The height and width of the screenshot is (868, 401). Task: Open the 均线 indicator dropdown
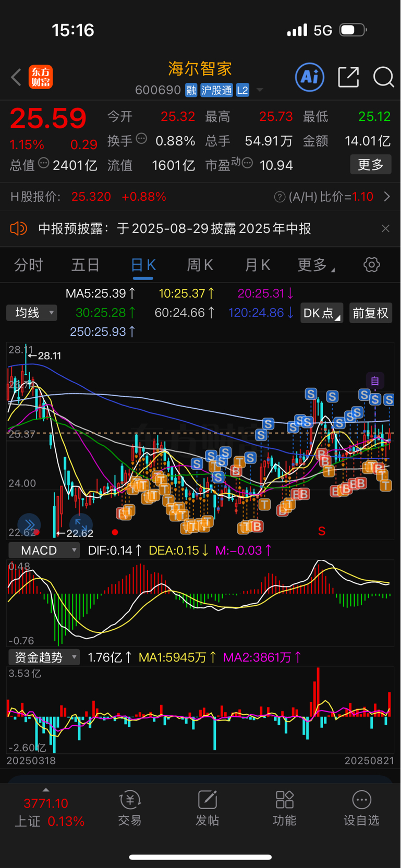pos(32,313)
